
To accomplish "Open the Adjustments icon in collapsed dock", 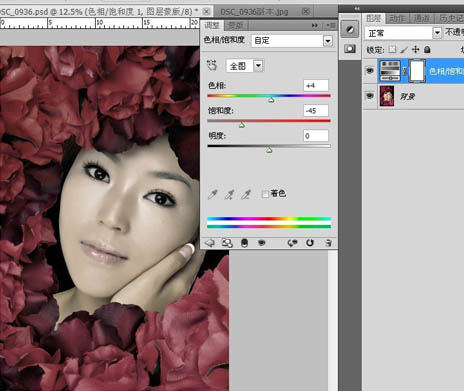I will (350, 29).
